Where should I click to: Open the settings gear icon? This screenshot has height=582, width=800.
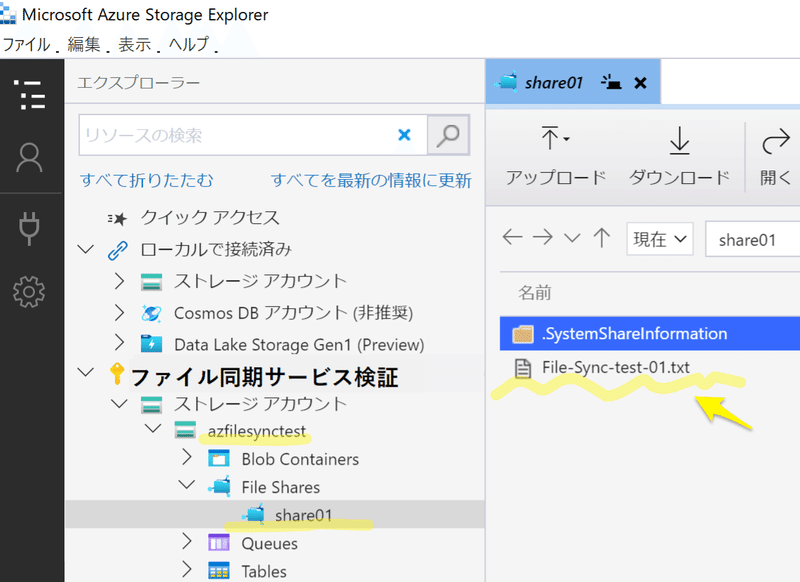pos(29,292)
